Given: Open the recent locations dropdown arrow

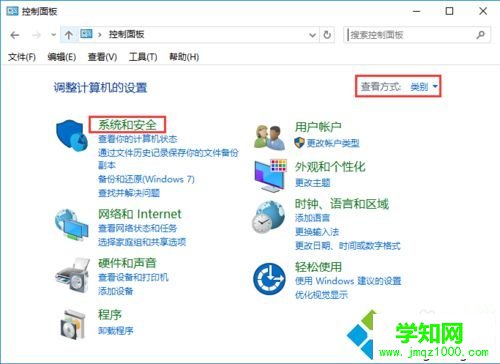Looking at the screenshot, I should 53,35.
